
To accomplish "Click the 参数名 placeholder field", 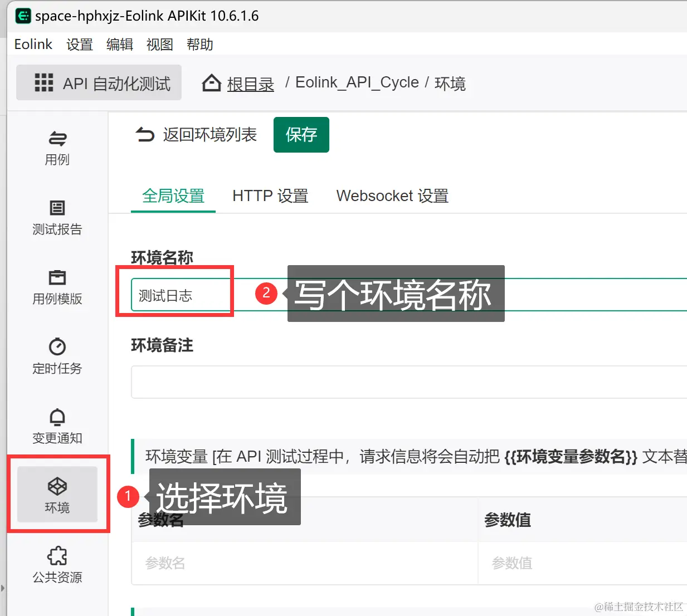I will tap(304, 563).
